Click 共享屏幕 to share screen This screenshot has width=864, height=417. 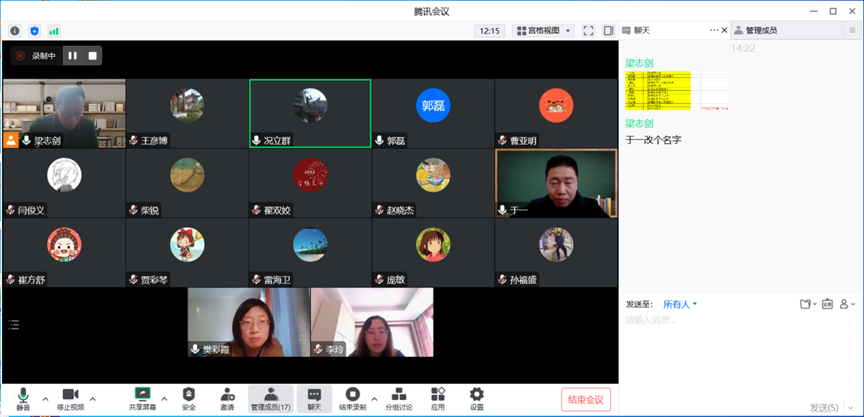[142, 399]
